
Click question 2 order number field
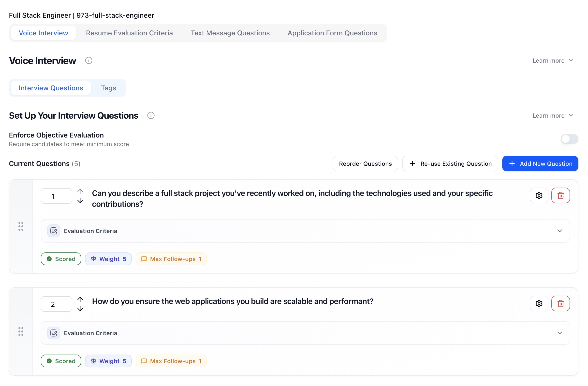[x=56, y=304]
